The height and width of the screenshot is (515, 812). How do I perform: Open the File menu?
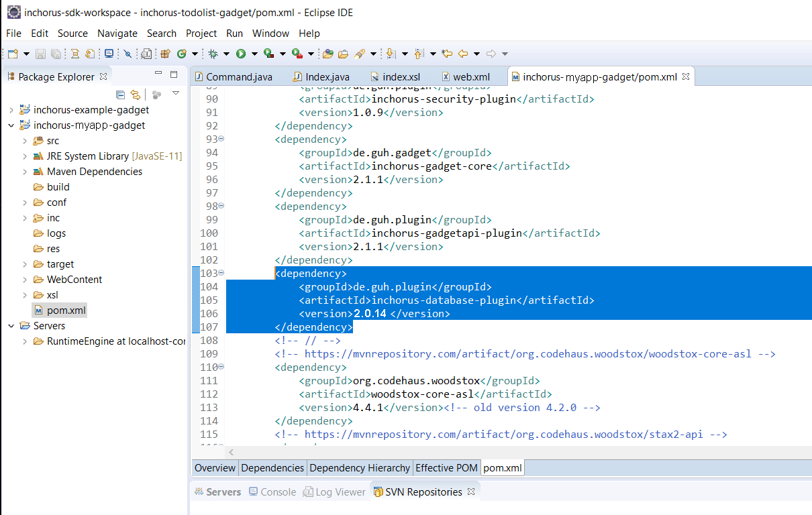tap(13, 33)
